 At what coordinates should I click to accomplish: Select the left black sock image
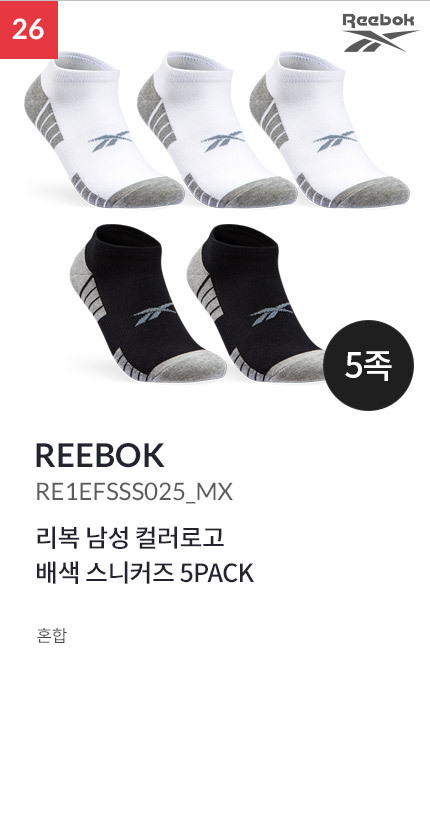tap(148, 303)
